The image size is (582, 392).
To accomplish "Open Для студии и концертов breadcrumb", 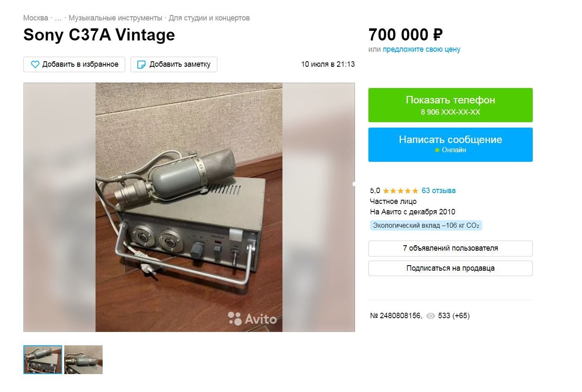I will coord(209,18).
